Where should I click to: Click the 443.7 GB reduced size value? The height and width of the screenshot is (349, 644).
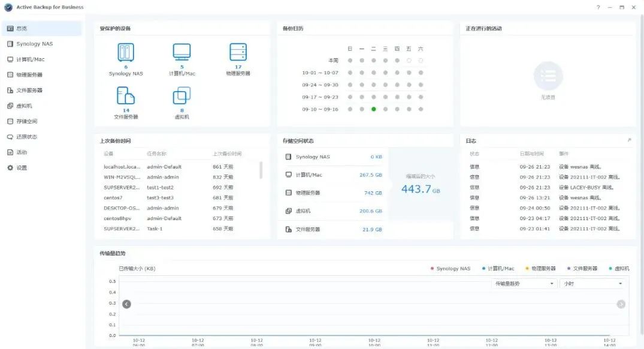pos(421,189)
